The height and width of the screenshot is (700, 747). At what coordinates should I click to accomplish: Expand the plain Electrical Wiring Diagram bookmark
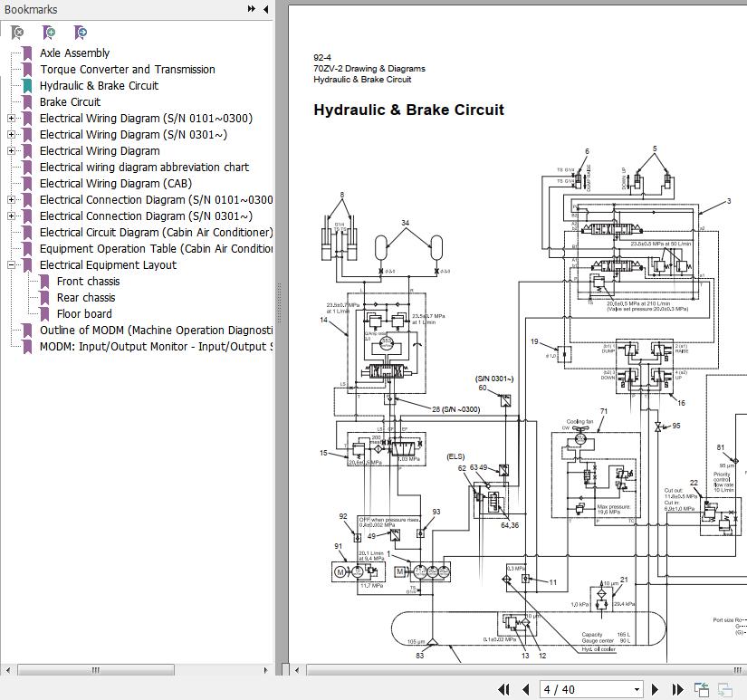click(12, 150)
